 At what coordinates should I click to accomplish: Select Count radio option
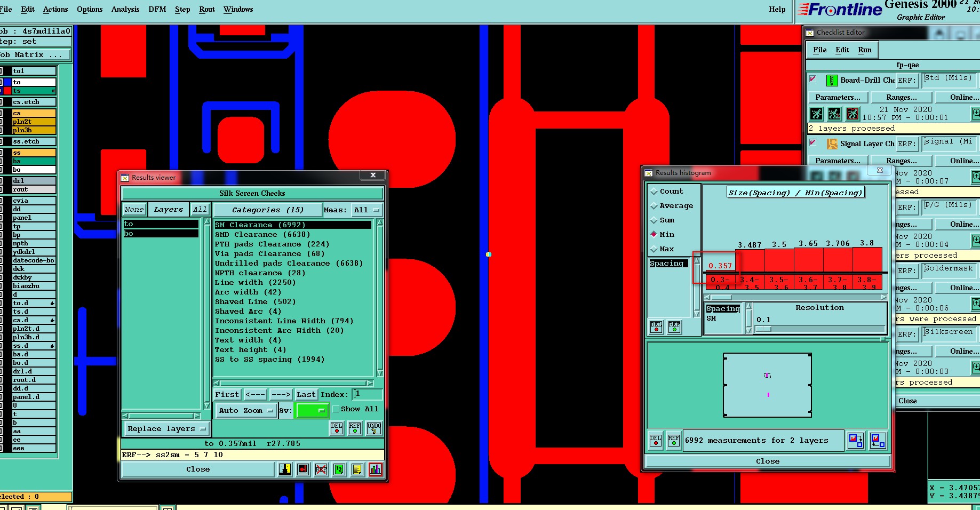654,192
